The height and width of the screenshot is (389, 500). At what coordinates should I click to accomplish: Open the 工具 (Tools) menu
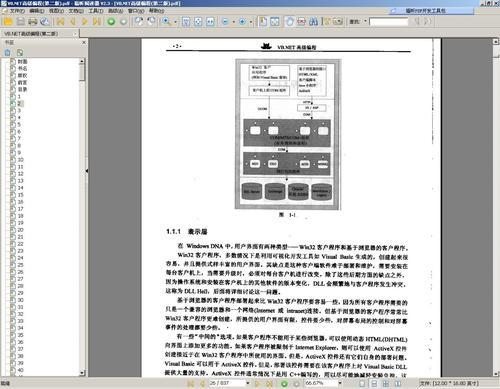pyautogui.click(x=96, y=11)
